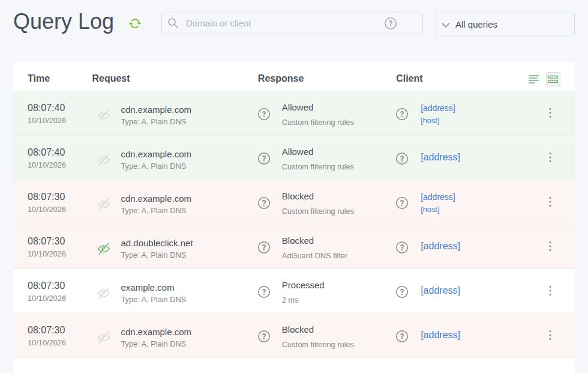Image resolution: width=588 pixels, height=373 pixels.
Task: Refresh the Query Log with the green arrows icon
Action: click(135, 23)
